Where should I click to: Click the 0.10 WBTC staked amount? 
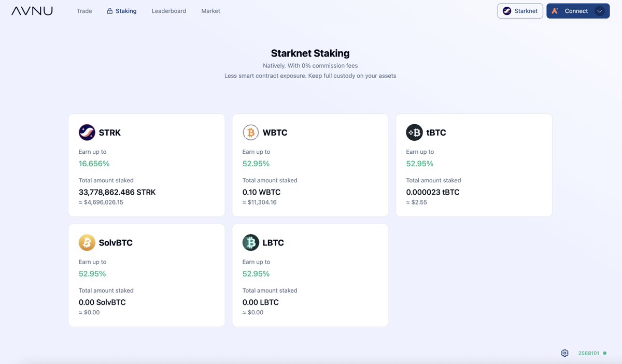point(262,192)
